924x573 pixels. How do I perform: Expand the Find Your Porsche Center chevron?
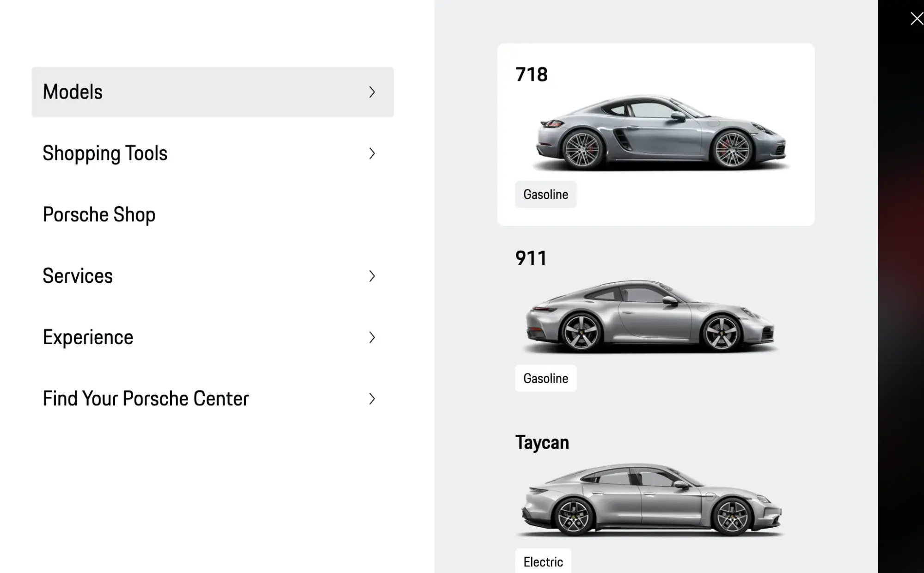(x=373, y=398)
